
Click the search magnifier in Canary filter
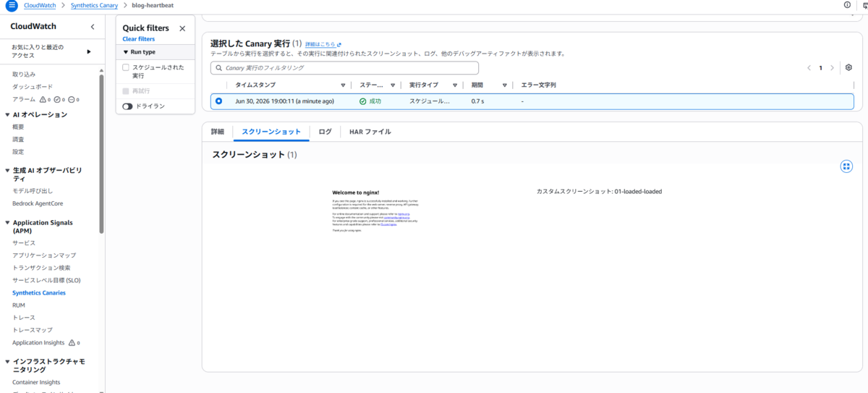pos(218,68)
